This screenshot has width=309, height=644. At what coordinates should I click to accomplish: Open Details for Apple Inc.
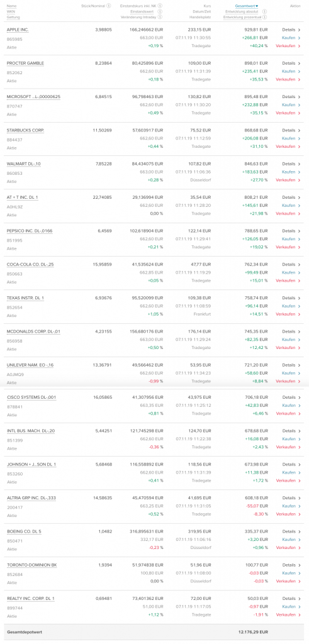(291, 30)
